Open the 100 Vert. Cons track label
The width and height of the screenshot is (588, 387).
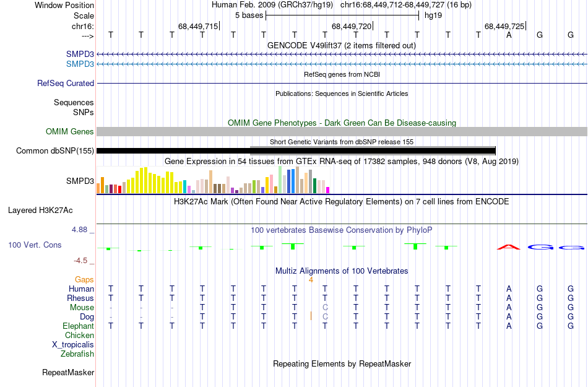coord(35,245)
